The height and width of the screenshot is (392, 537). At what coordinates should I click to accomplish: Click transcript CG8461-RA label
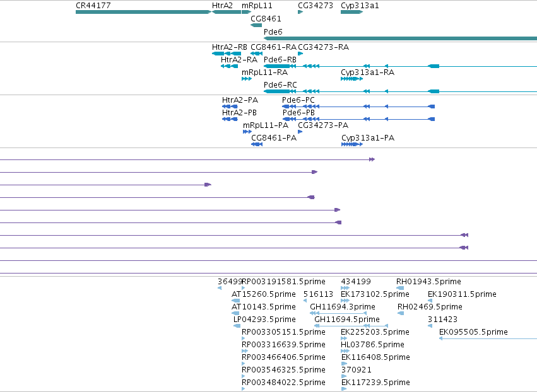pyautogui.click(x=274, y=47)
